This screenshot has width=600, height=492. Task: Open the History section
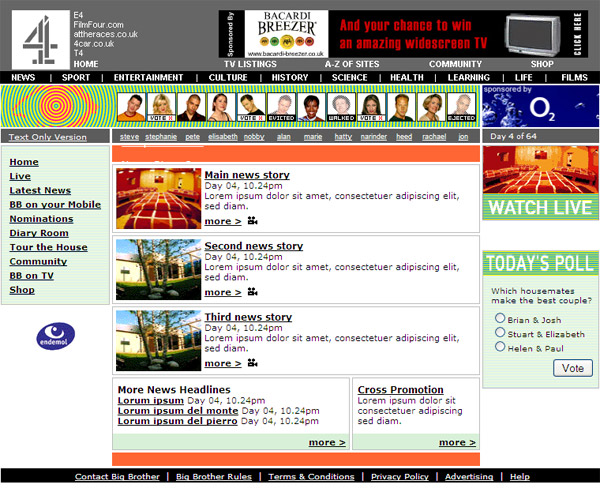pyautogui.click(x=290, y=77)
